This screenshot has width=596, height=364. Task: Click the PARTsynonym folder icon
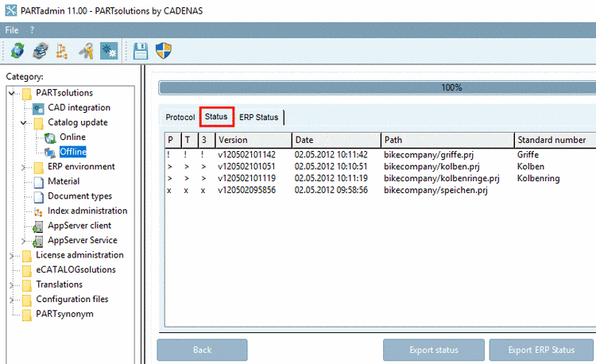[26, 315]
